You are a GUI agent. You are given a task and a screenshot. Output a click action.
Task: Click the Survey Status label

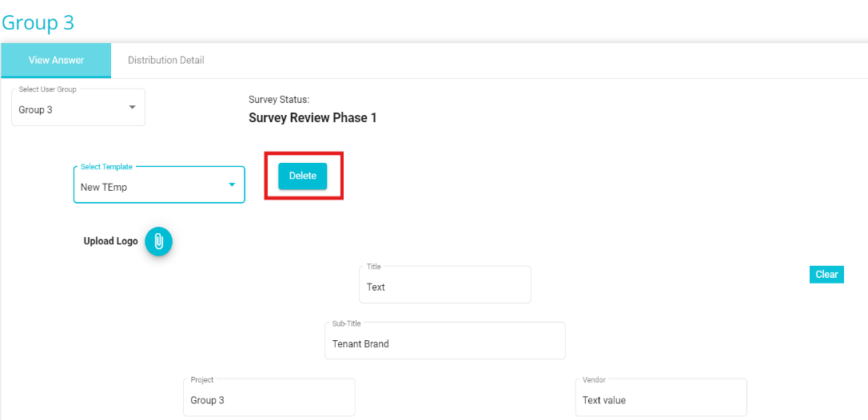pos(279,100)
